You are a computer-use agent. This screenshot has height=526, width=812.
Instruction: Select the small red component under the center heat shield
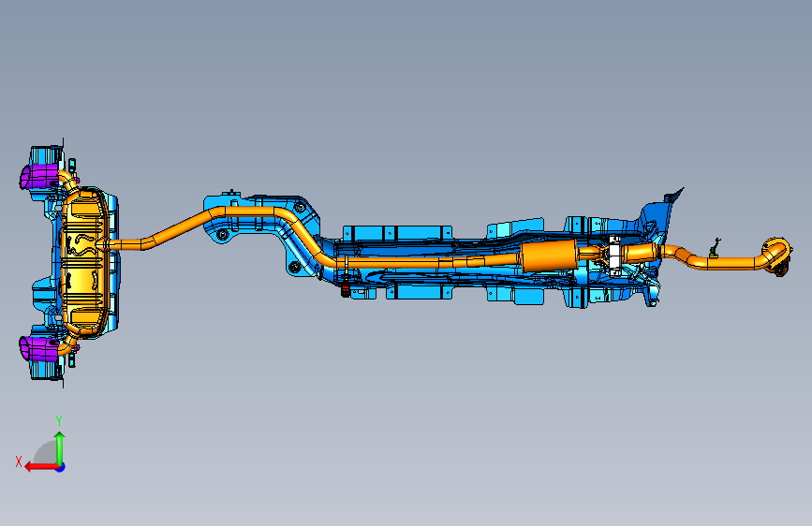pyautogui.click(x=346, y=291)
